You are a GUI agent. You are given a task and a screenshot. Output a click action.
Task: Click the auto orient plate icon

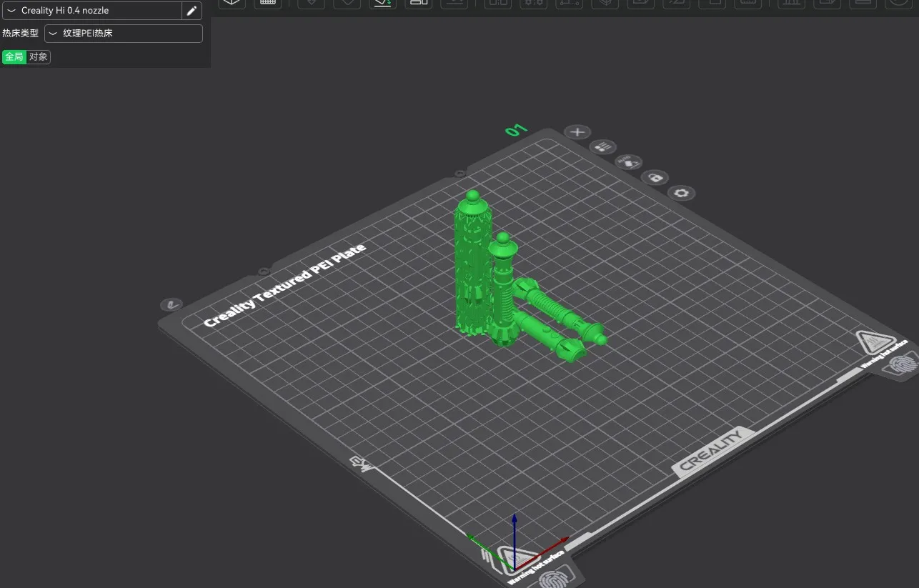coord(628,162)
